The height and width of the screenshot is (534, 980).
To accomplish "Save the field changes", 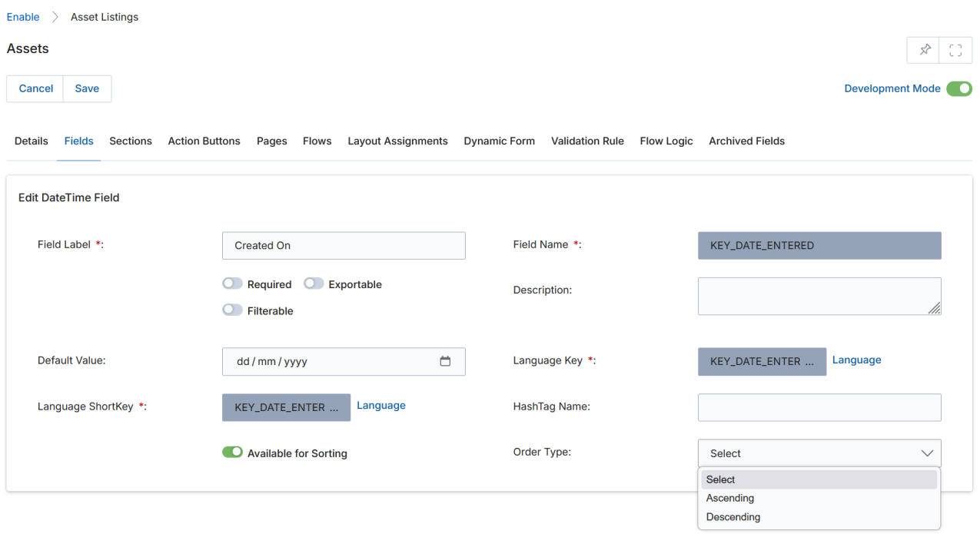I will (x=87, y=88).
